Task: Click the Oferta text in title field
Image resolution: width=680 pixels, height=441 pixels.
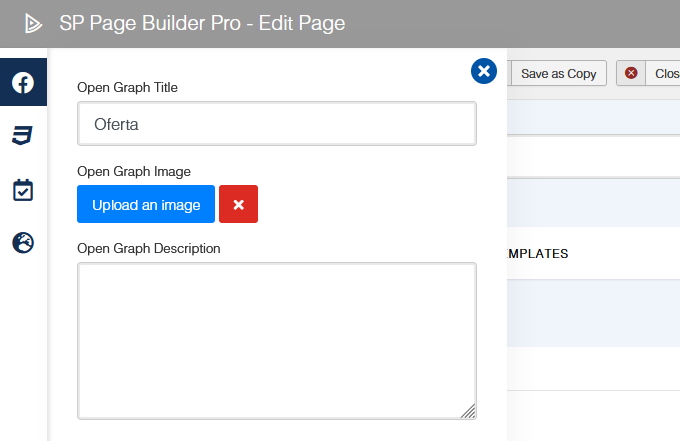Action: [x=116, y=124]
